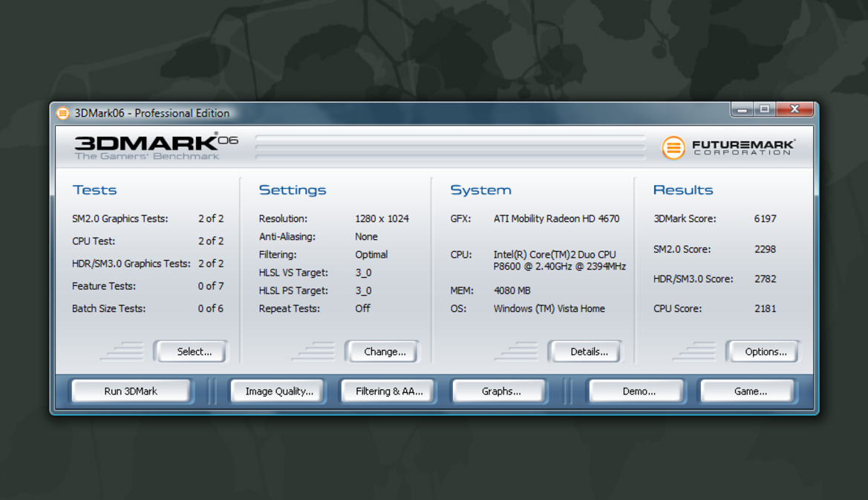Click the "Feature Tests:" label

click(x=103, y=286)
